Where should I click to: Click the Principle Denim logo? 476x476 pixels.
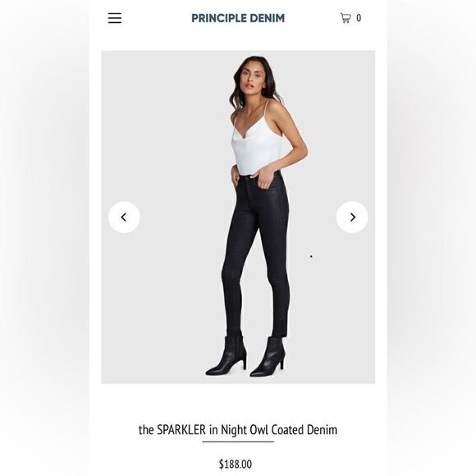pos(238,18)
